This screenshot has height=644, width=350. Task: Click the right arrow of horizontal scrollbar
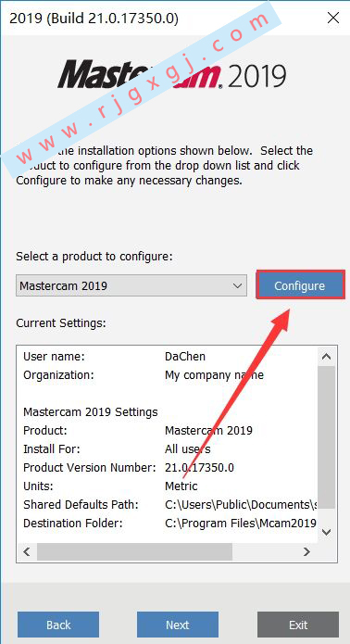[x=306, y=551]
